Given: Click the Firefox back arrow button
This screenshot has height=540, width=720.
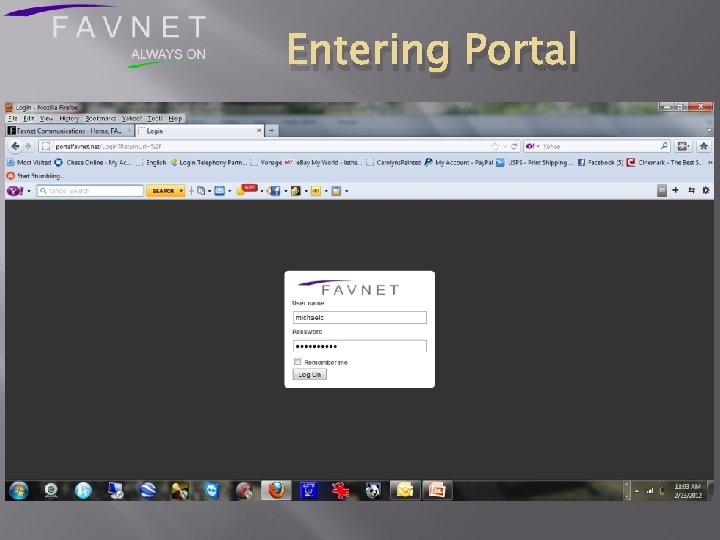Looking at the screenshot, I should coord(15,146).
